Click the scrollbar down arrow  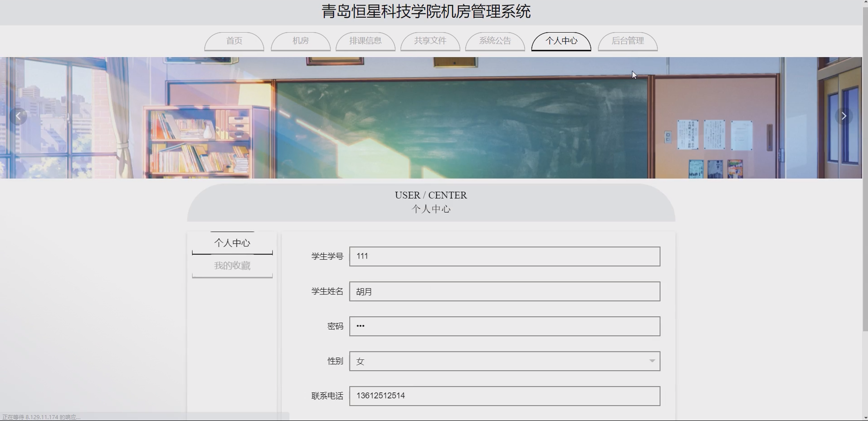point(865,417)
